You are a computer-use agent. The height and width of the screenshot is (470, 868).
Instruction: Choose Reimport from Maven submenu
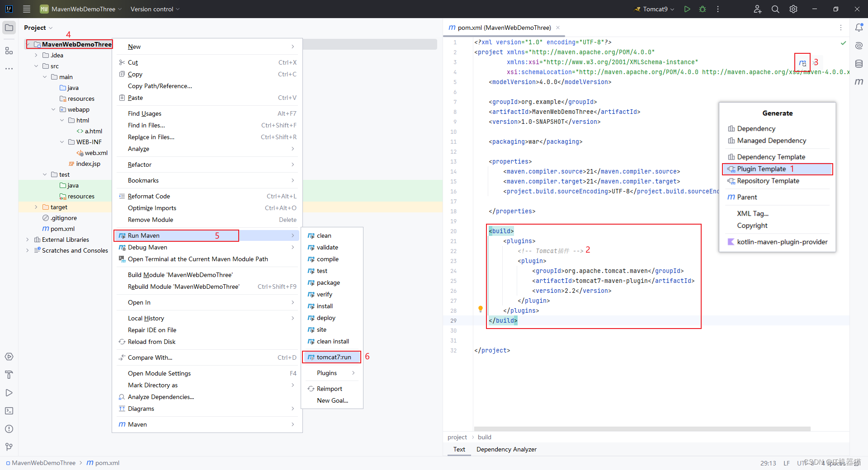332,389
